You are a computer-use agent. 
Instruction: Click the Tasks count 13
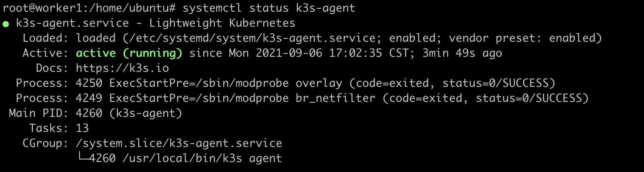click(82, 129)
